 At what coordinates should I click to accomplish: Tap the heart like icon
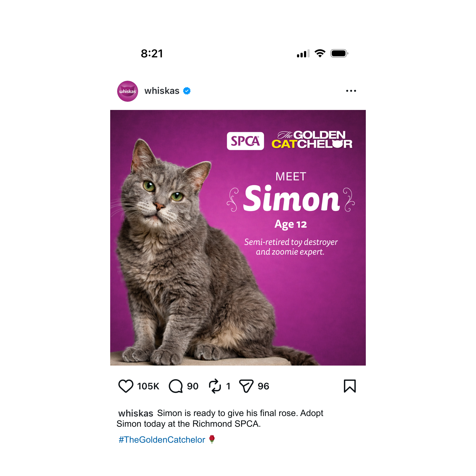pos(126,386)
